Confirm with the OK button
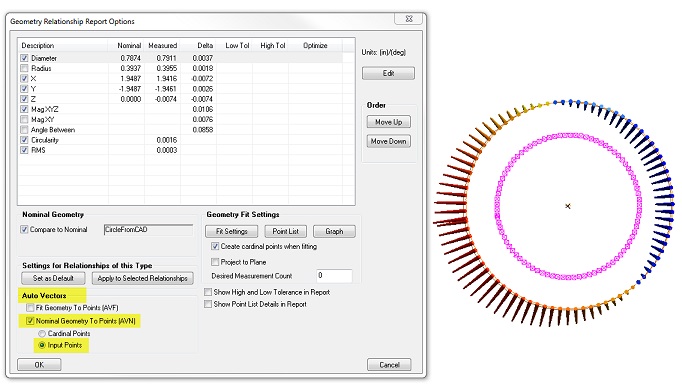 pyautogui.click(x=39, y=365)
